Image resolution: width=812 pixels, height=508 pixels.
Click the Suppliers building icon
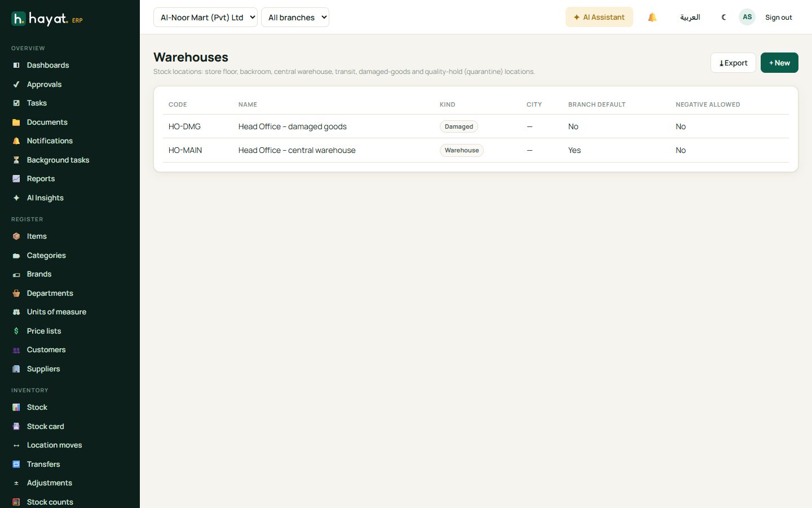(x=16, y=369)
